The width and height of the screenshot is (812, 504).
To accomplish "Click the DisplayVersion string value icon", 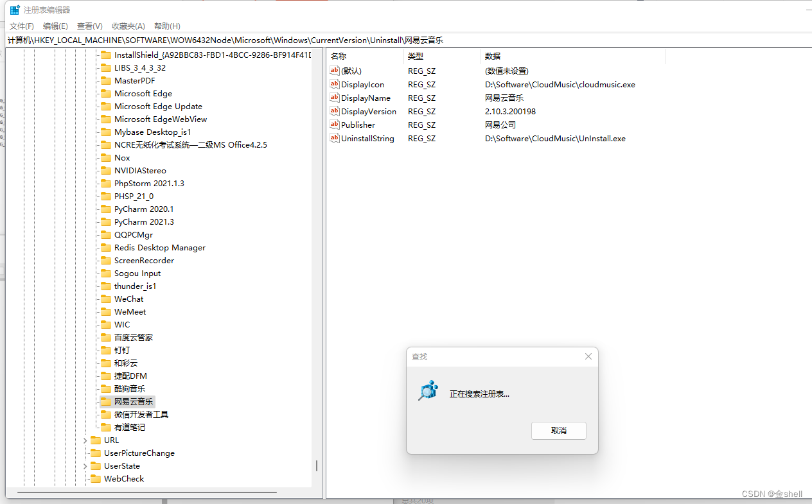I will point(335,111).
